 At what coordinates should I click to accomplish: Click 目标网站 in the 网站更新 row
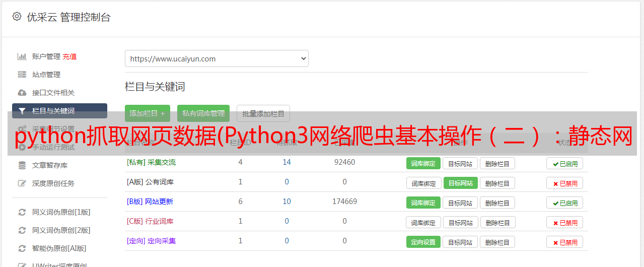(460, 203)
